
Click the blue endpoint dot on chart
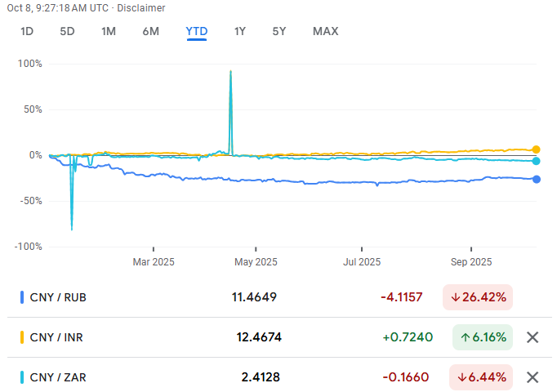click(536, 179)
